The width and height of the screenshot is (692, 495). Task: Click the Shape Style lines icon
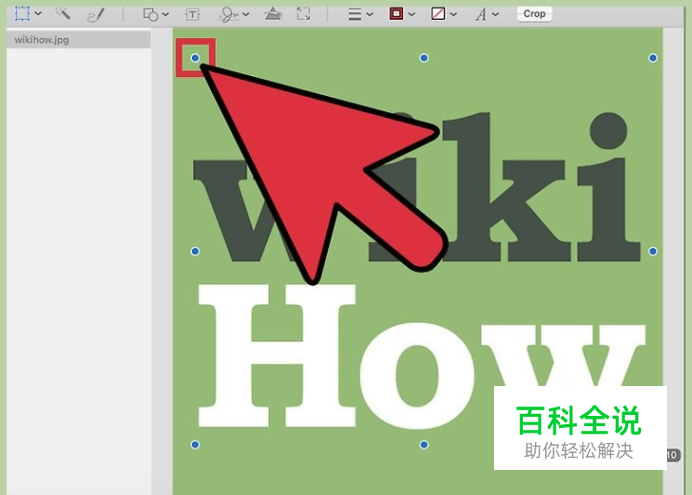[354, 14]
